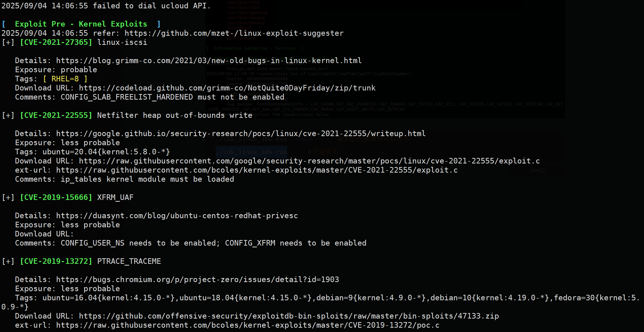Click the CVE-2019-15666 identifier
The image size is (644, 332).
tap(56, 197)
